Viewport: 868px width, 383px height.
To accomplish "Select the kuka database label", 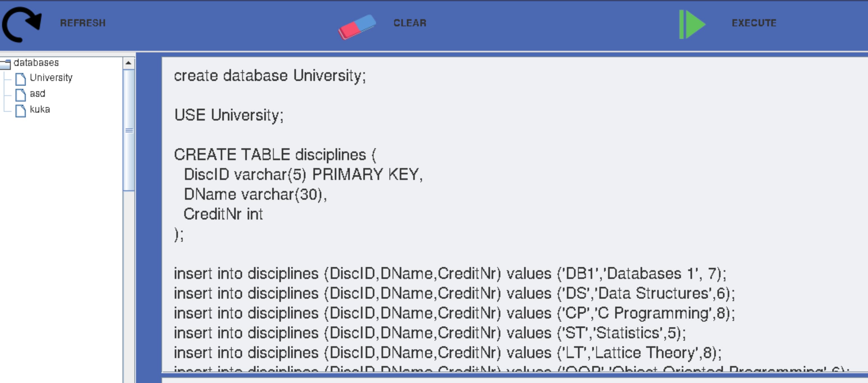I will 40,109.
